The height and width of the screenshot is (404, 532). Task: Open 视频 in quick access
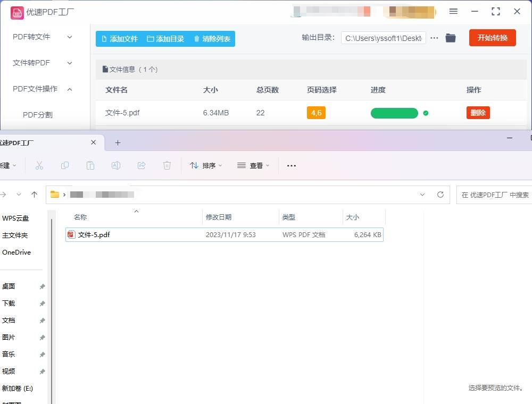click(x=9, y=371)
